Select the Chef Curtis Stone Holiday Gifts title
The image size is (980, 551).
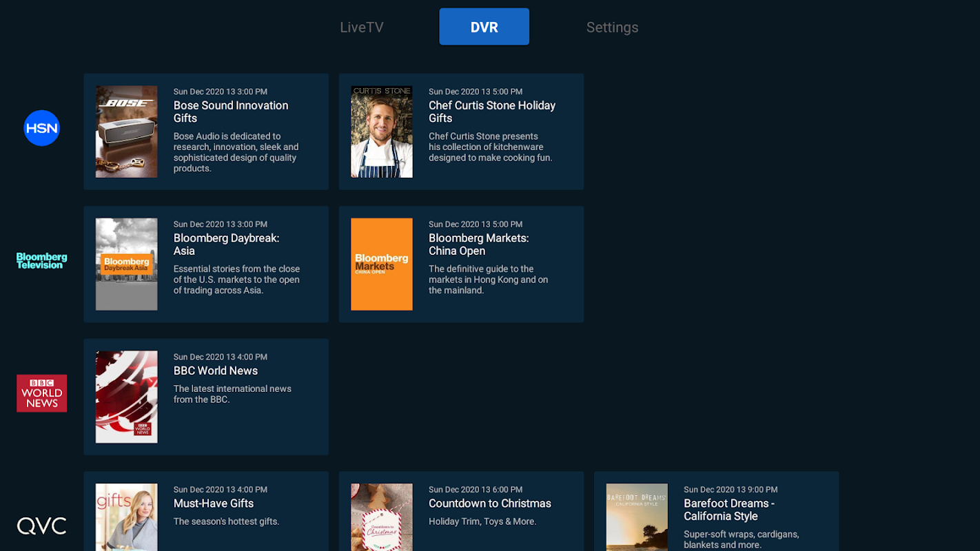(x=492, y=112)
